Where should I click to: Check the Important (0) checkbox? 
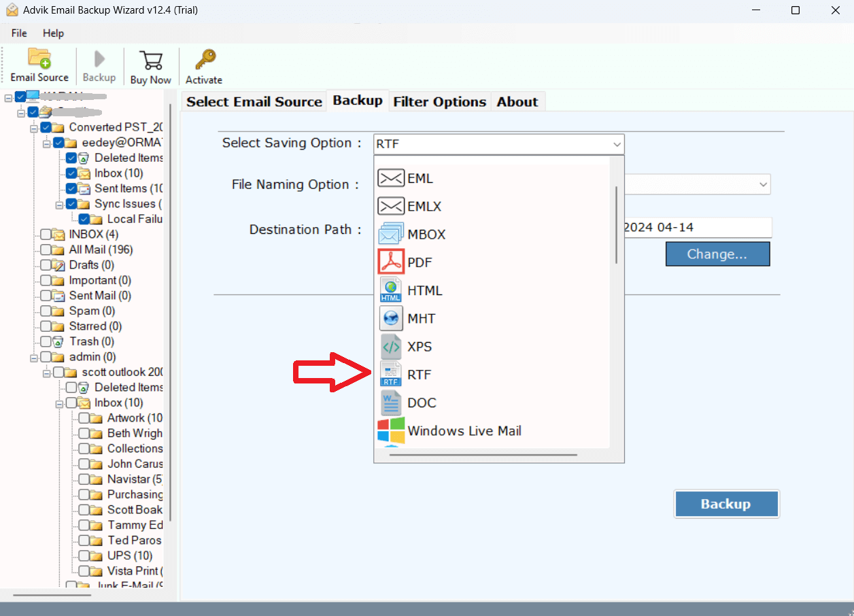tap(46, 280)
